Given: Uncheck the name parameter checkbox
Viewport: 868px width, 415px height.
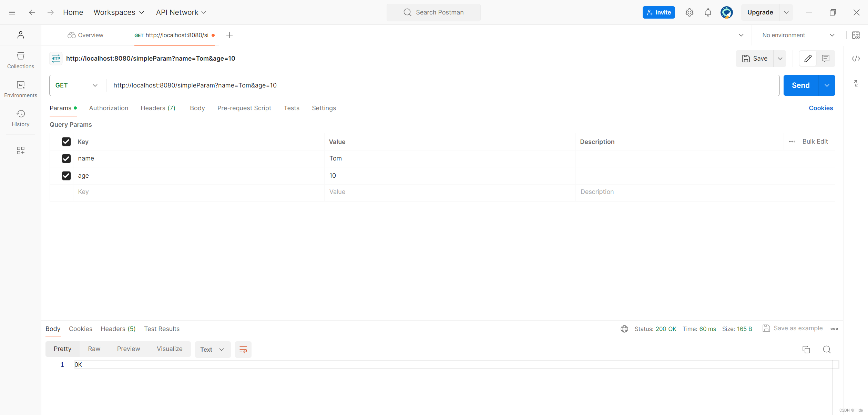Looking at the screenshot, I should (66, 158).
